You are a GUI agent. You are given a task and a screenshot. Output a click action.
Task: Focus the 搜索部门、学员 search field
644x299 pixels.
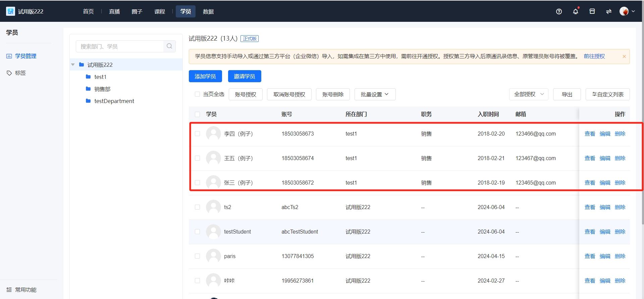120,46
